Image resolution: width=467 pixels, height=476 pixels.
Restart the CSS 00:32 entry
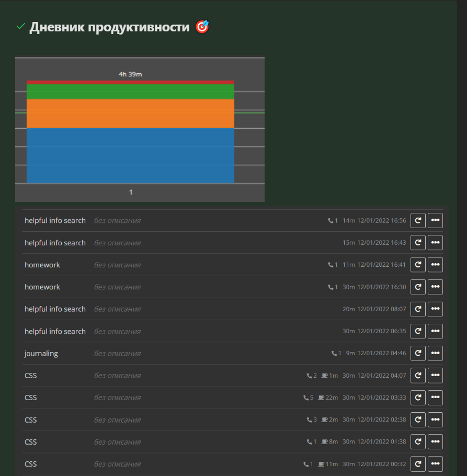tap(418, 464)
